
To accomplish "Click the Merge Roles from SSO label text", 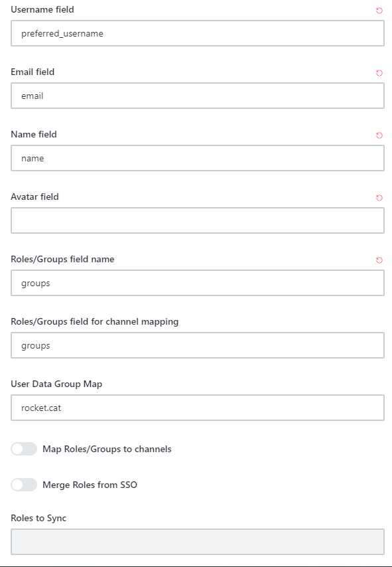I will [90, 485].
